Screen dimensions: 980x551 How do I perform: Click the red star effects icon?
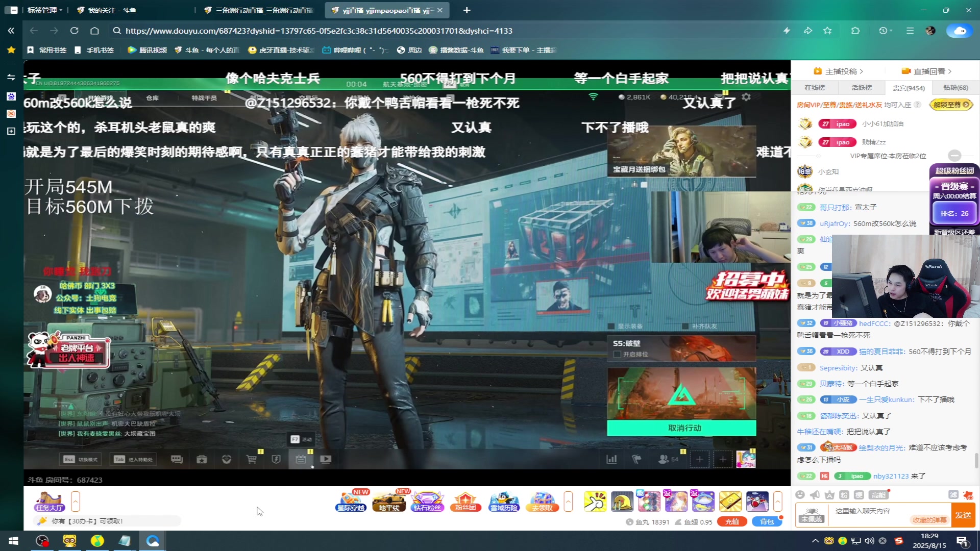pyautogui.click(x=968, y=494)
